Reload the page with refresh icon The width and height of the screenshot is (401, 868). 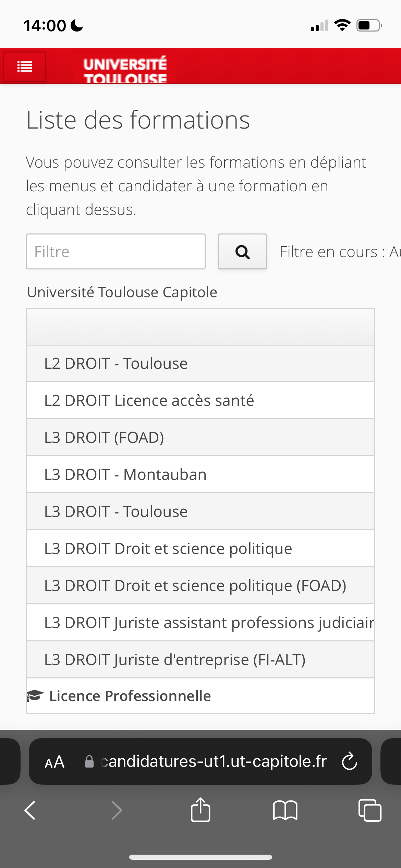coord(349,761)
